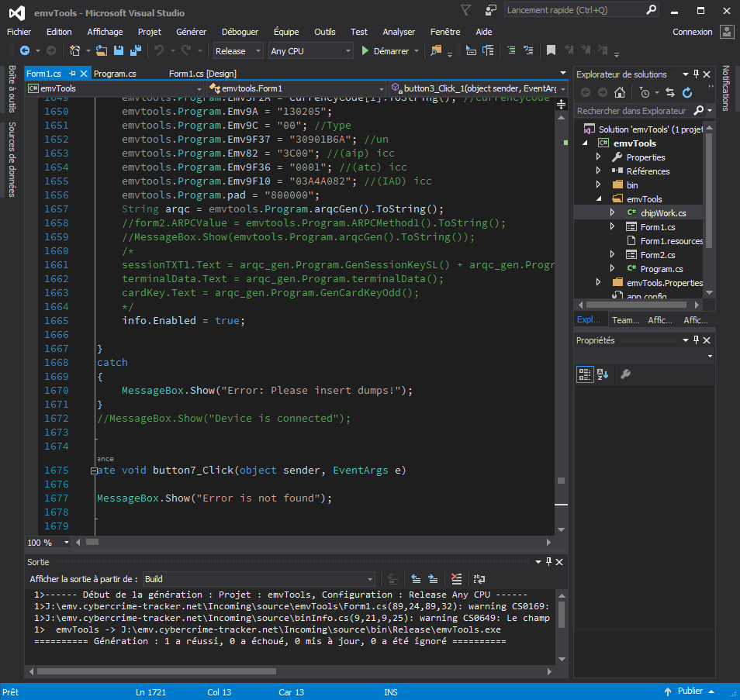Click the bookmark icon in the toolbar

tap(551, 51)
